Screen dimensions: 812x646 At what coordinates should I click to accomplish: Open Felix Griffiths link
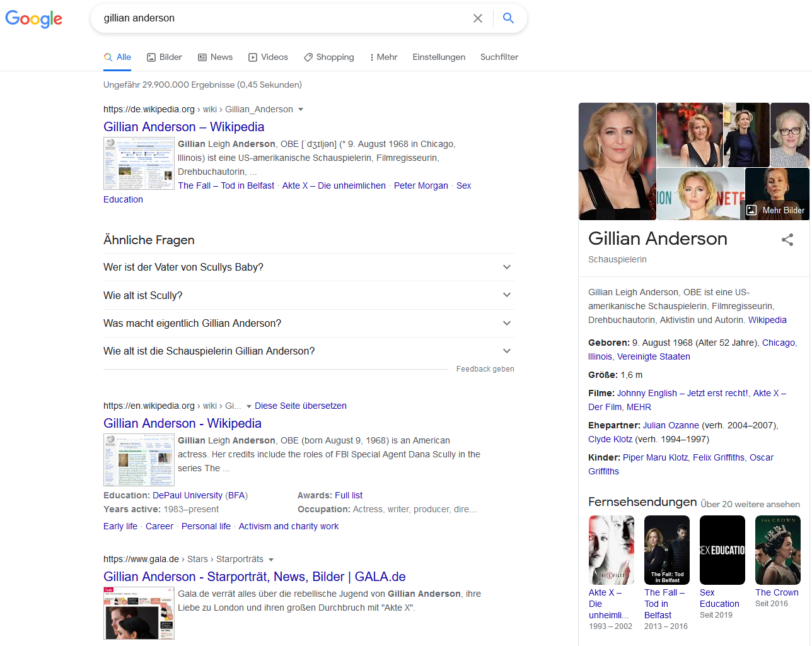click(x=719, y=457)
